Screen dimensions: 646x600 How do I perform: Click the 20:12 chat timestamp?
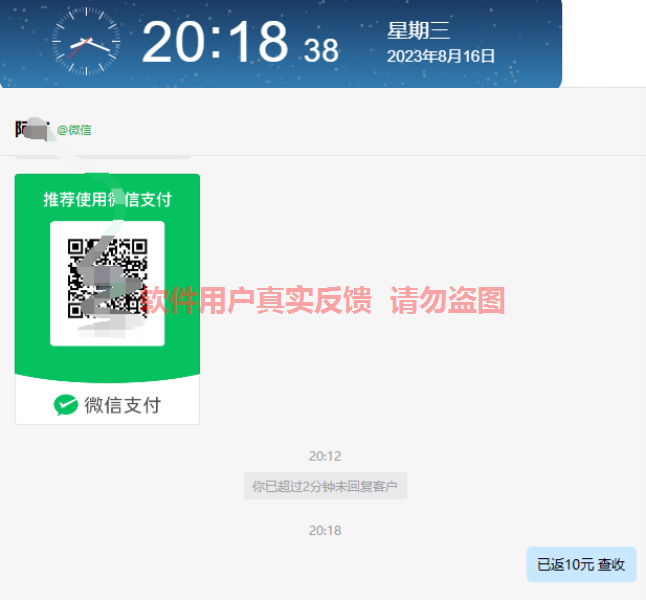coord(325,456)
